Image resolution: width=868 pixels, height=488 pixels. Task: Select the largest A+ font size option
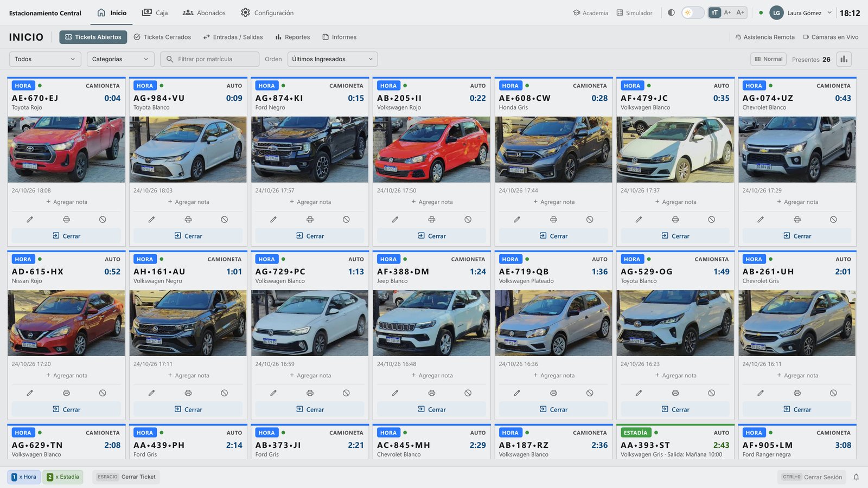[x=741, y=12]
